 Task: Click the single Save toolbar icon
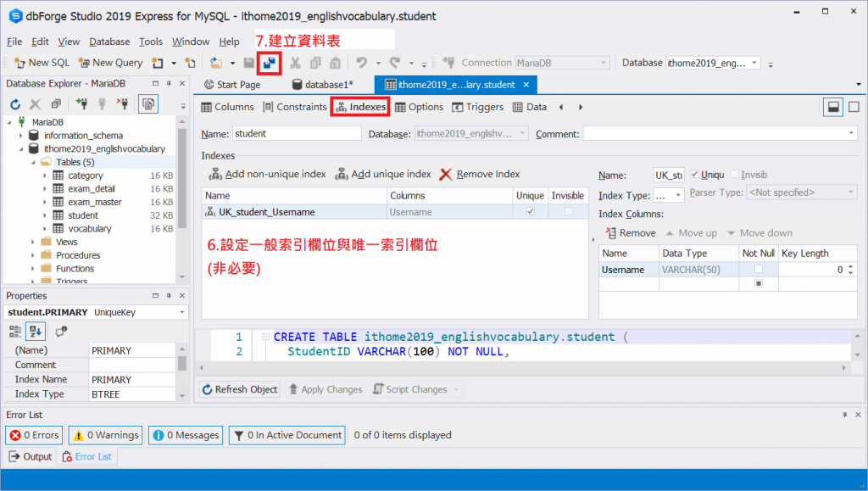point(249,63)
